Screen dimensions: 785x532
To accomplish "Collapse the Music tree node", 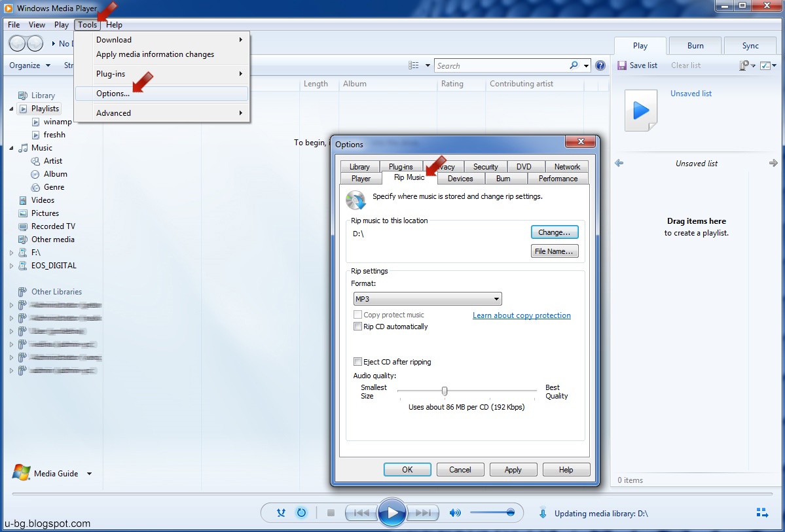I will point(12,148).
